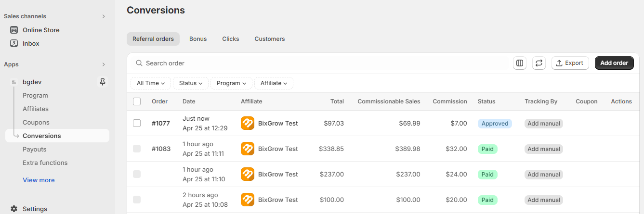Screen dimensions: 644x214
Task: Open order #1083 link
Action: coord(161,149)
